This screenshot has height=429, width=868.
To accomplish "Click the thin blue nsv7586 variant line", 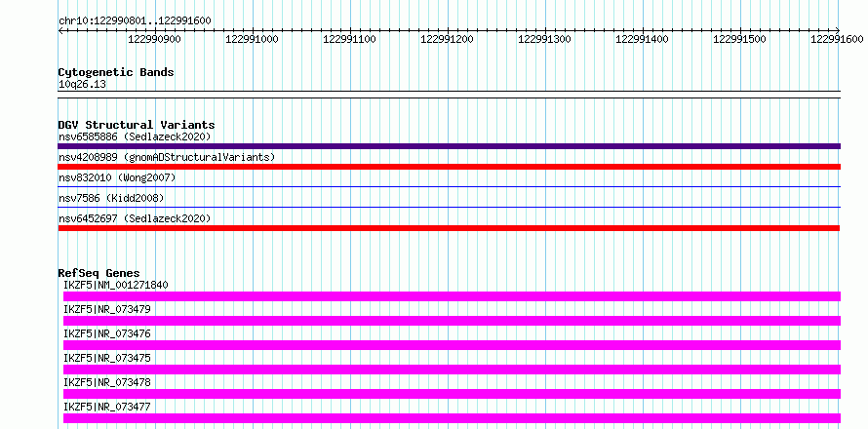I will [449, 208].
